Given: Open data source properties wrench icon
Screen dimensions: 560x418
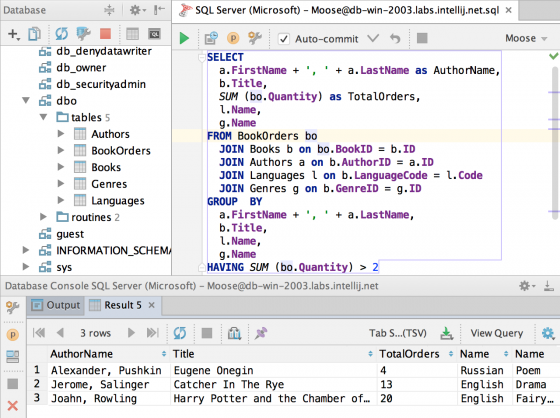Looking at the screenshot, I should pos(84,34).
